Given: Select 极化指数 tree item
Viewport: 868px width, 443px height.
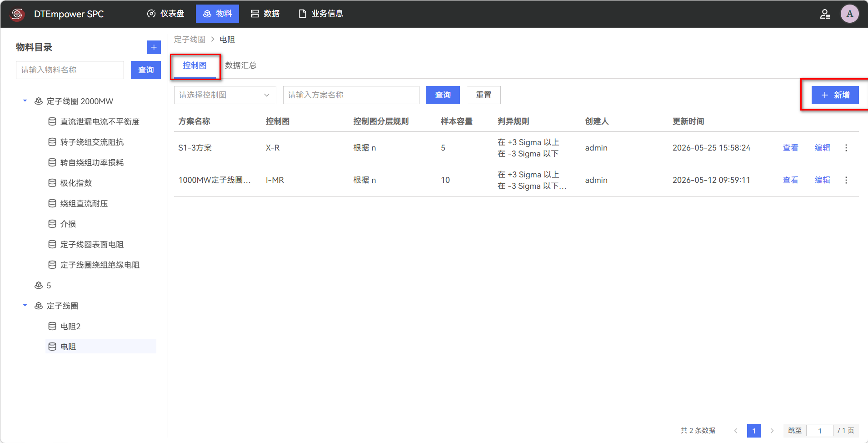Looking at the screenshot, I should pos(76,183).
